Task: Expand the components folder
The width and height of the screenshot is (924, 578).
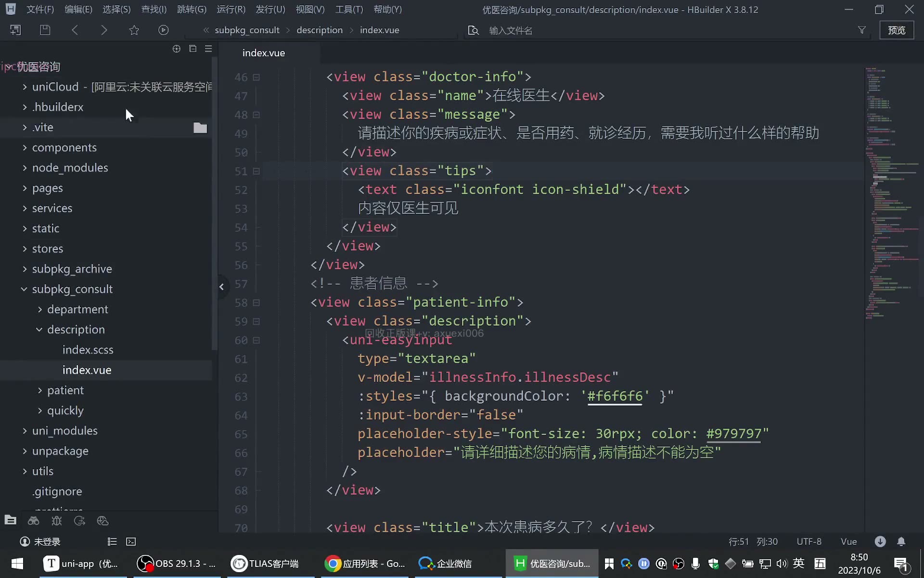Action: pyautogui.click(x=25, y=147)
